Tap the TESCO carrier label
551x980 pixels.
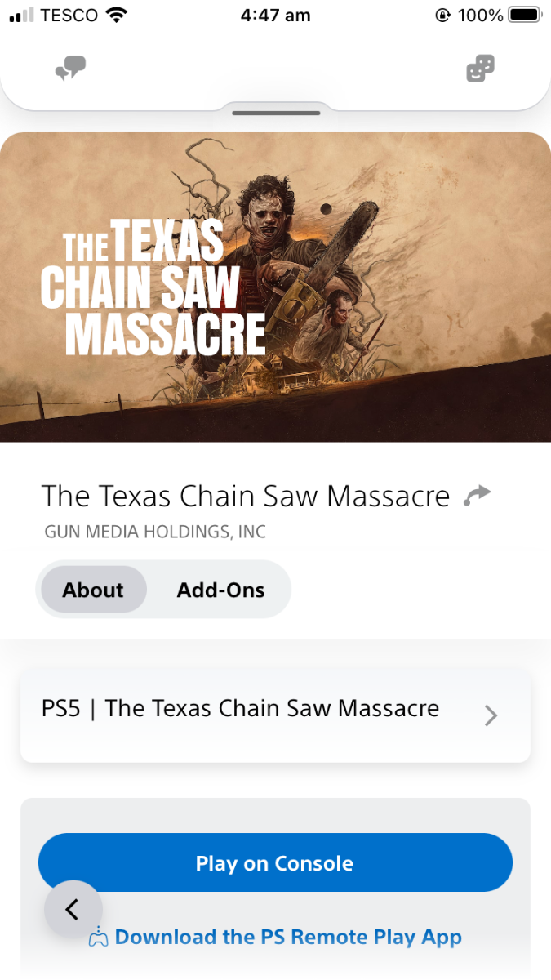coord(69,15)
